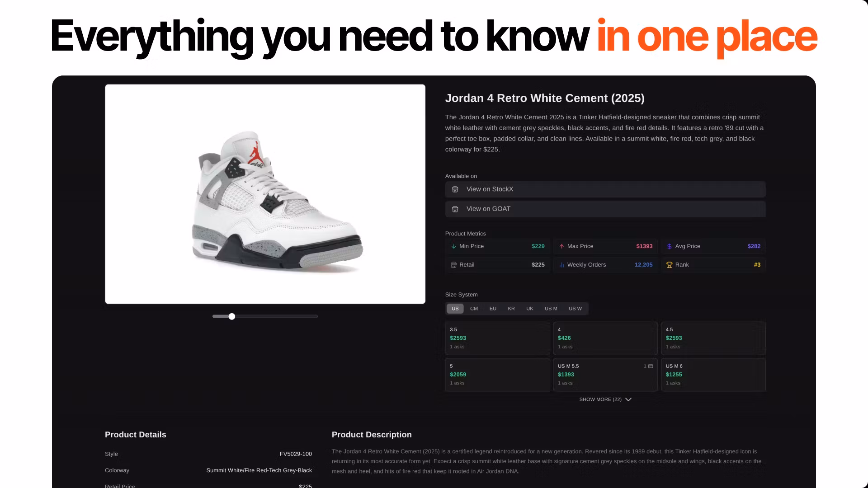This screenshot has height=488, width=868.
Task: Click the store icon beside View on GOAT
Action: pos(455,209)
